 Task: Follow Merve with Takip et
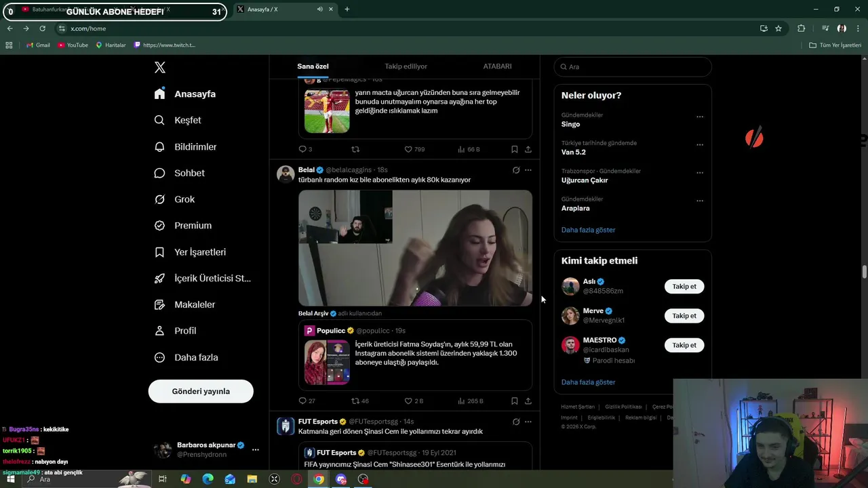click(684, 315)
